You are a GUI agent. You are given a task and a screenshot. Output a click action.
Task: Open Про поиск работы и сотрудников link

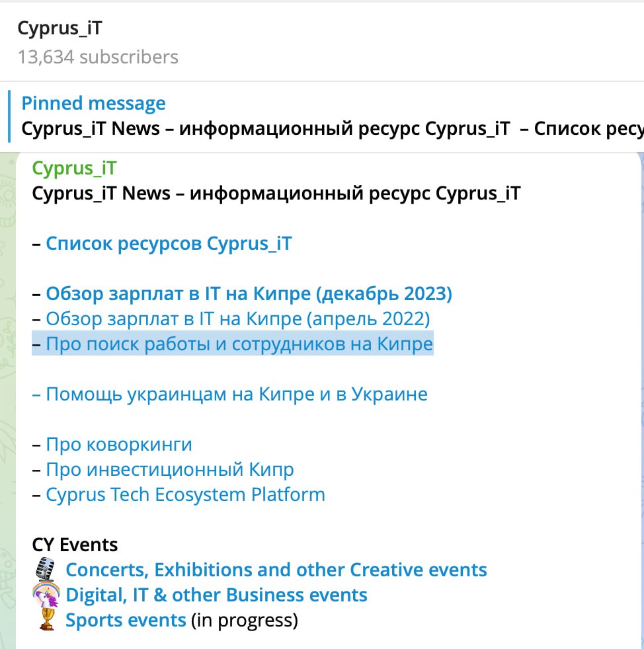[239, 344]
